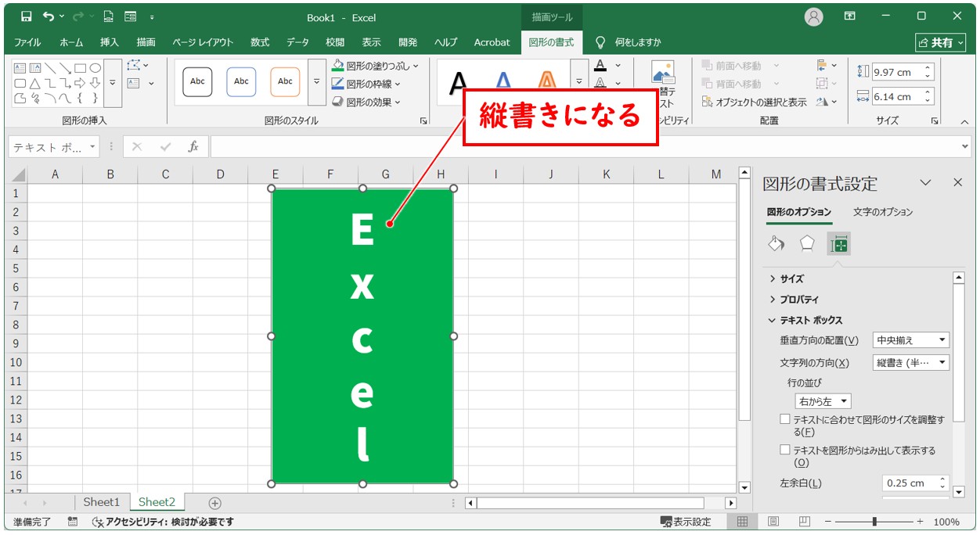Open the align objects dropdown
This screenshot has height=535, width=980.
tap(827, 65)
